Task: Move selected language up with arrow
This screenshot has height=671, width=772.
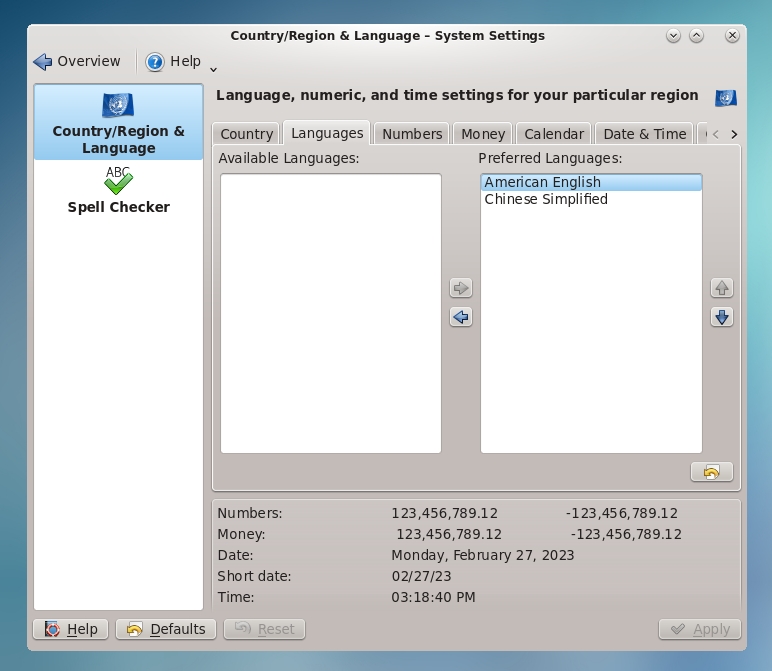Action: pos(721,288)
